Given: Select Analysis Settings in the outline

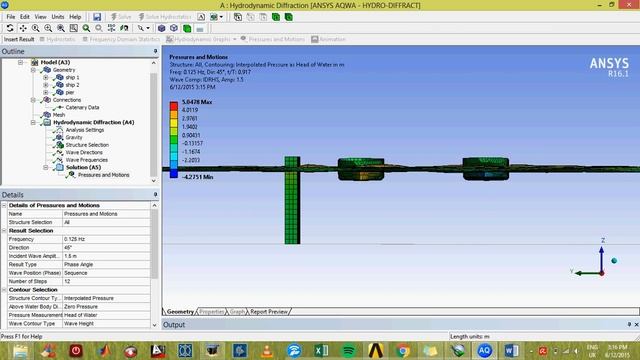Looking at the screenshot, I should point(85,130).
